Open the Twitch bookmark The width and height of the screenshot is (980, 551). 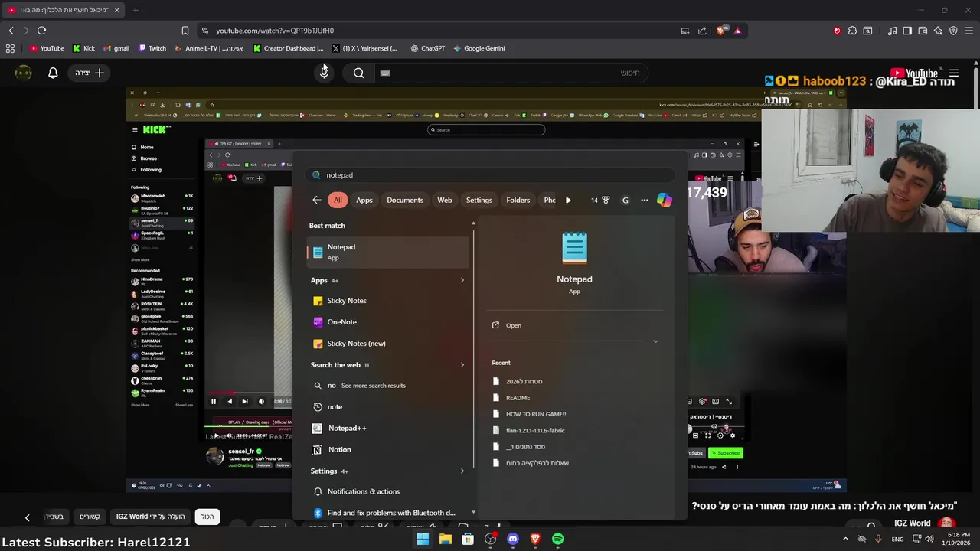click(152, 48)
